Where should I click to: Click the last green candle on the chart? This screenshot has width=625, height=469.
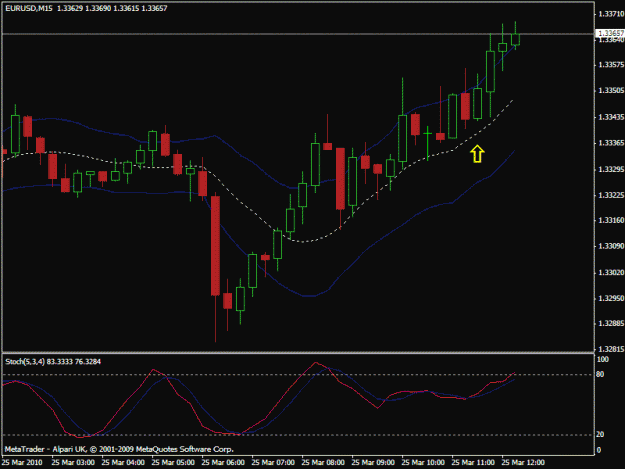pyautogui.click(x=515, y=39)
